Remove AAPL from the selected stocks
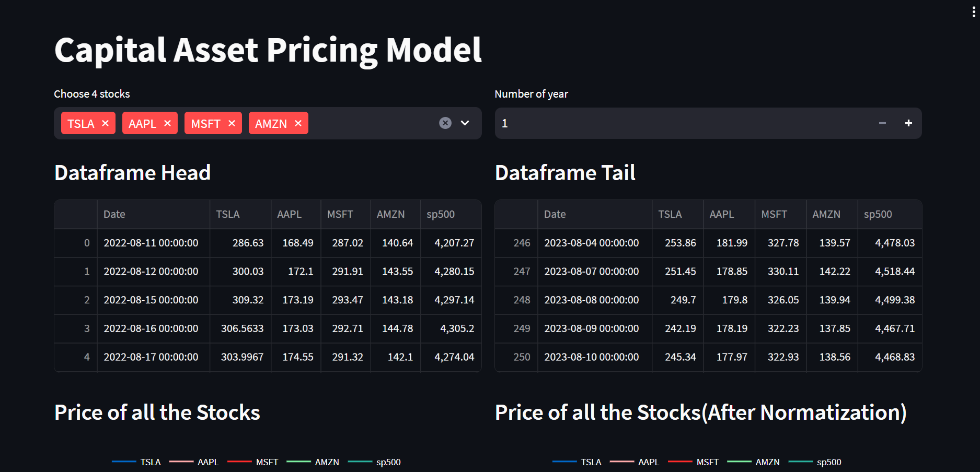Viewport: 980px width, 472px height. (167, 123)
